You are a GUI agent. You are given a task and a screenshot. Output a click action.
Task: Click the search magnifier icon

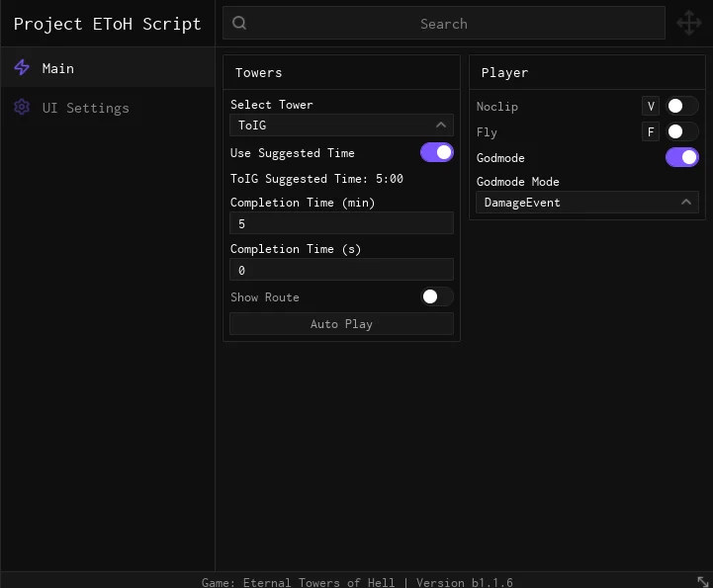tap(239, 23)
